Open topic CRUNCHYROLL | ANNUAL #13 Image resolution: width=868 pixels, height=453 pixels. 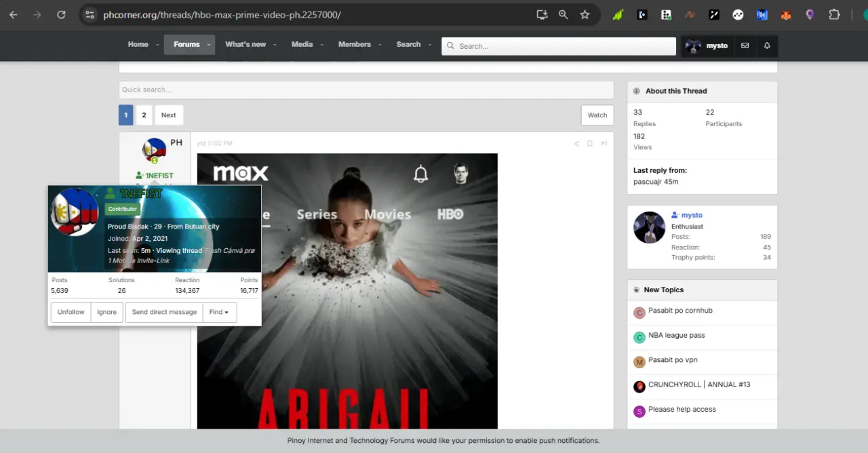(699, 385)
